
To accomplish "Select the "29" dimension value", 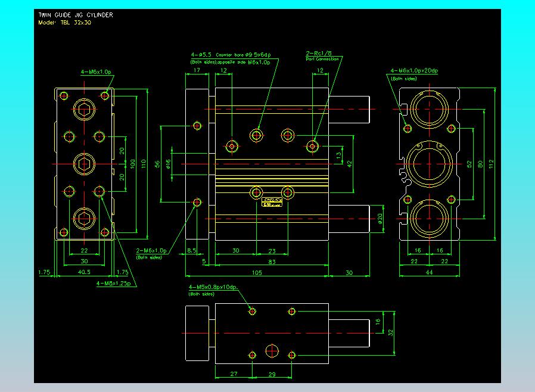I will tap(272, 374).
